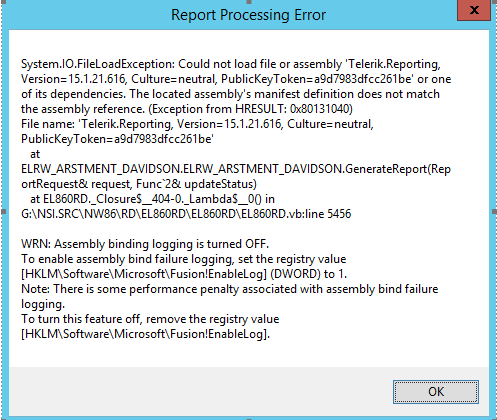Click 'WRN: Assembly binding logging is turned OFF'
The height and width of the screenshot is (420, 497).
tap(145, 244)
